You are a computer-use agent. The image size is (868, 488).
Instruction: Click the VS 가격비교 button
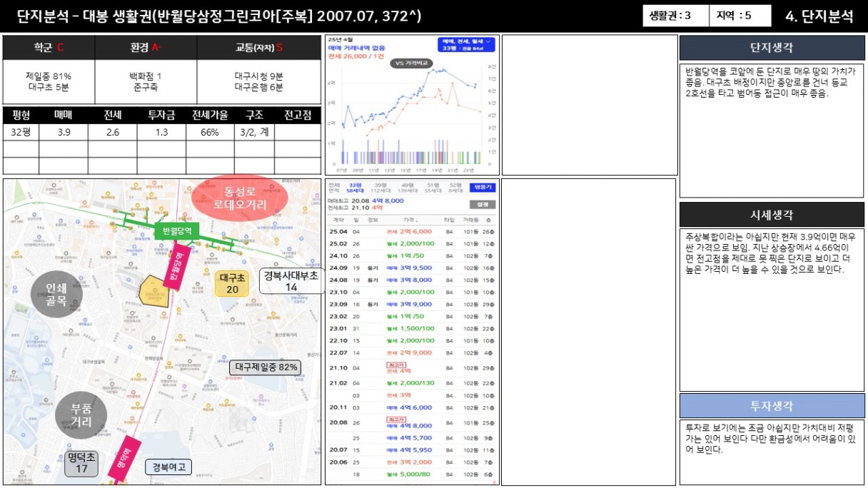(x=412, y=63)
